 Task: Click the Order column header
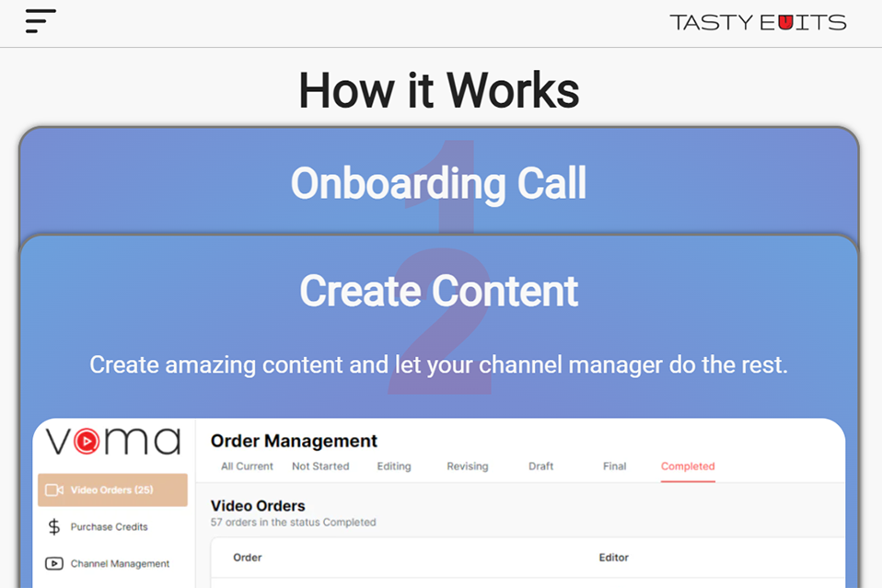tap(248, 558)
